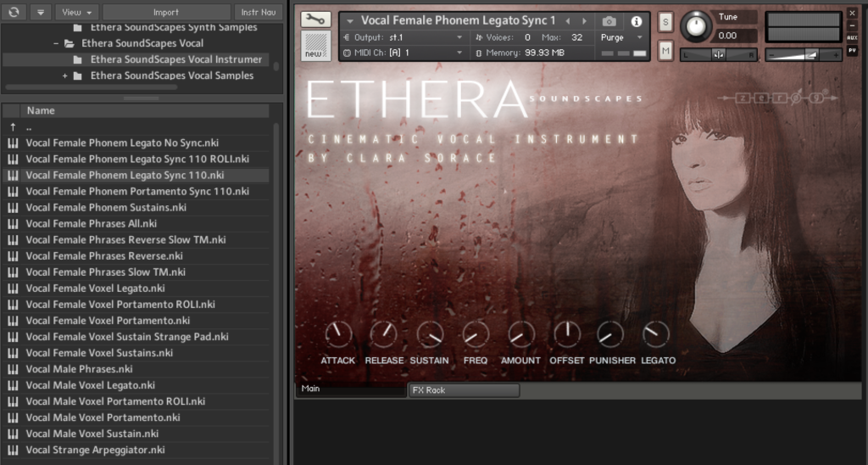This screenshot has height=465, width=868.
Task: Click instrument icon of Vocal Female Voxel Portamento.nki
Action: pos(12,321)
